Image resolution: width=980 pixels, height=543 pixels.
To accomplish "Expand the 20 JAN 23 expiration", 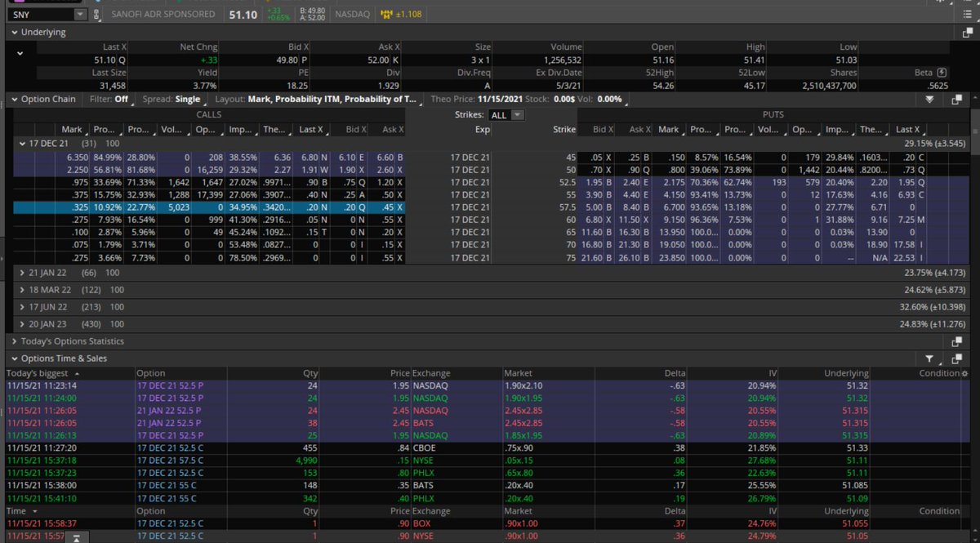I will [23, 323].
